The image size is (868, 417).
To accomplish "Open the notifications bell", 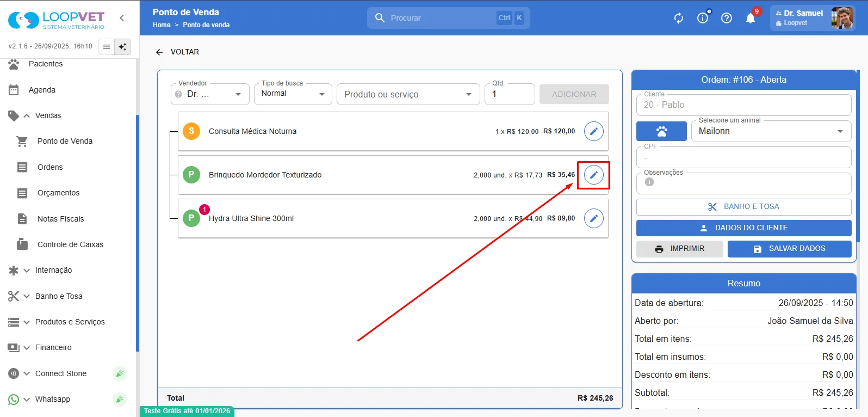I will coord(751,18).
